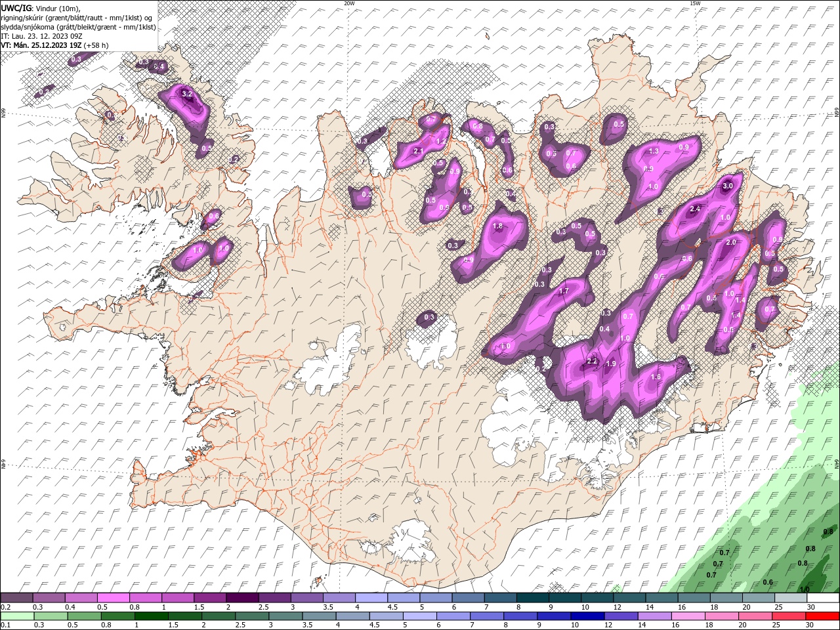Image resolution: width=840 pixels, height=630 pixels.
Task: Click the '0.6' rain value offshore southeast
Action: [x=768, y=582]
